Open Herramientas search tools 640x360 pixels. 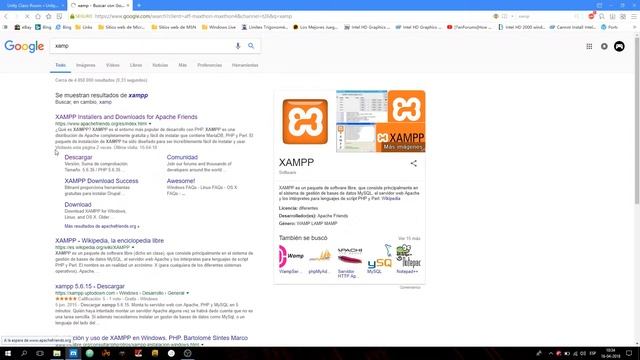point(245,65)
